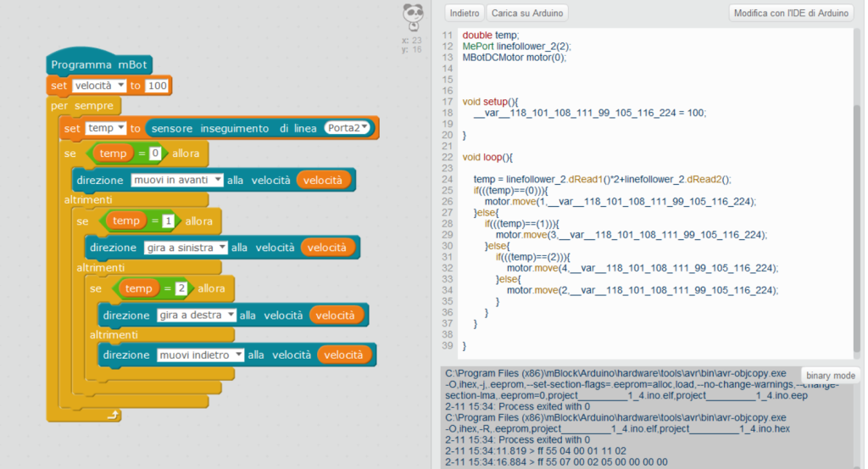The image size is (868, 469).
Task: Click line with linefollower_2.dRead1()*2
Action: (x=603, y=179)
